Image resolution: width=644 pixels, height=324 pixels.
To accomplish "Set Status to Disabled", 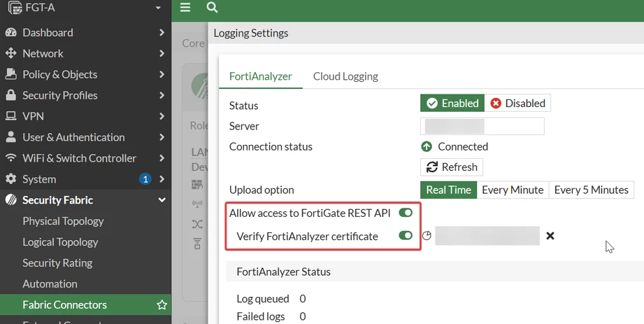I will tap(517, 103).
